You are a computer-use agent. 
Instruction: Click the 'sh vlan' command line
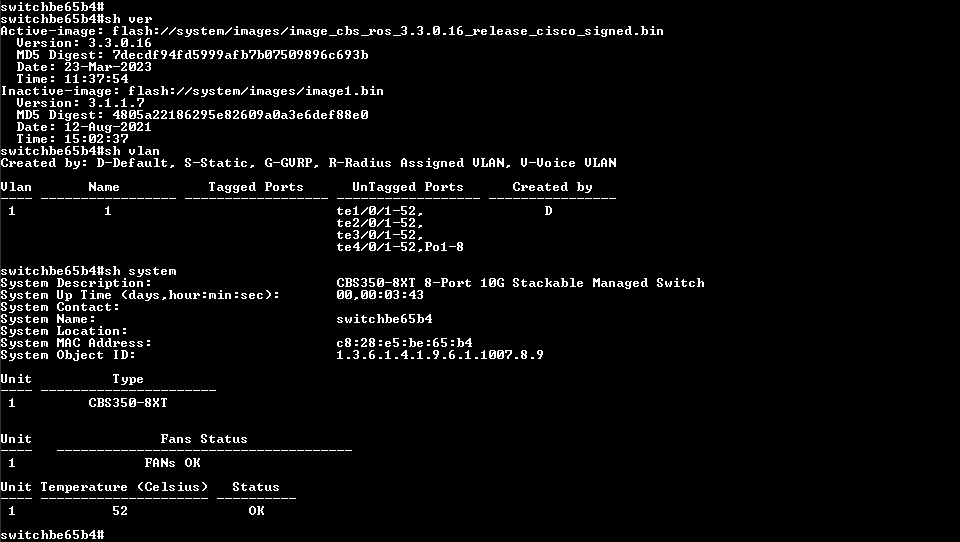tap(80, 151)
